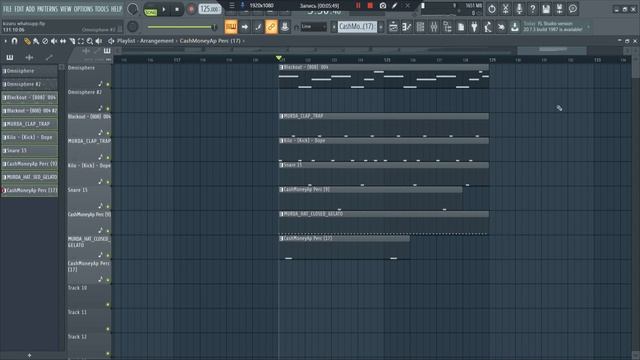
Task: Open the PATTERNS menu
Action: 48,9
